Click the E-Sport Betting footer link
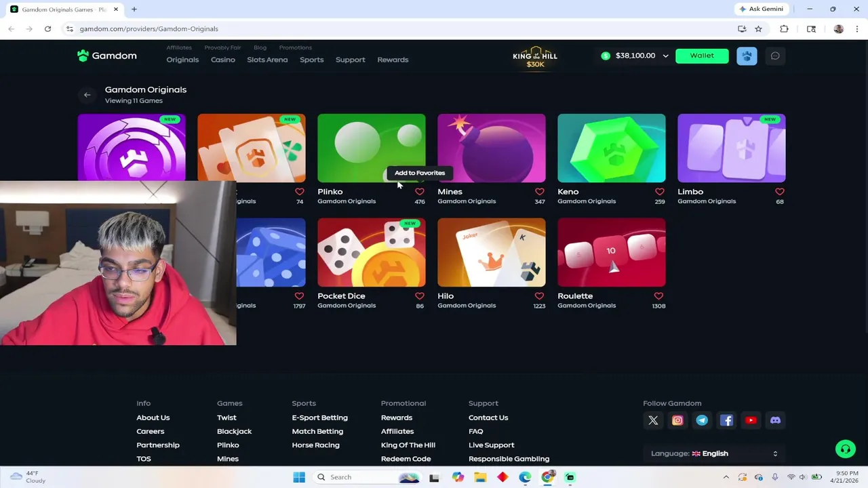Viewport: 868px width, 488px height. click(x=319, y=418)
